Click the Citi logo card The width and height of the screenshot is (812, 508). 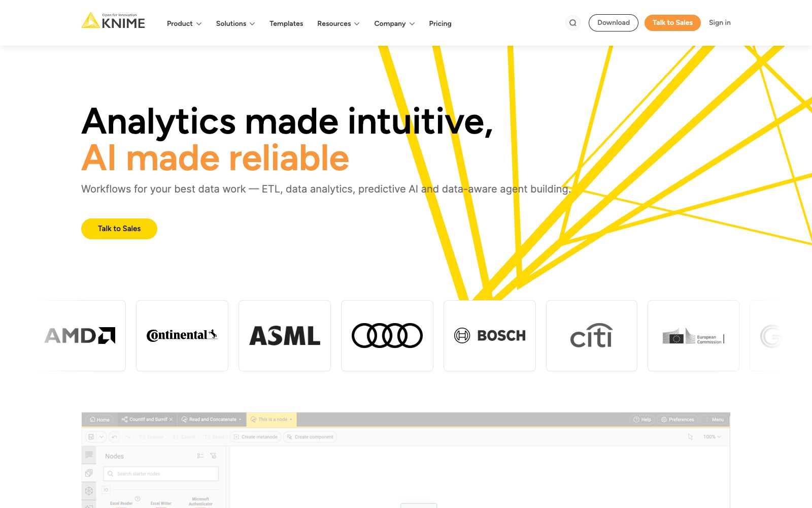592,336
